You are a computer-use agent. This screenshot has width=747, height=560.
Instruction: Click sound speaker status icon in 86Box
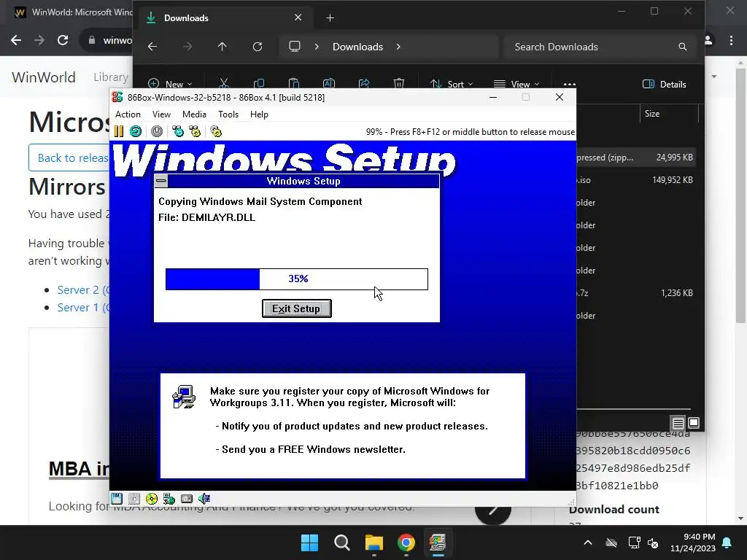tap(204, 499)
